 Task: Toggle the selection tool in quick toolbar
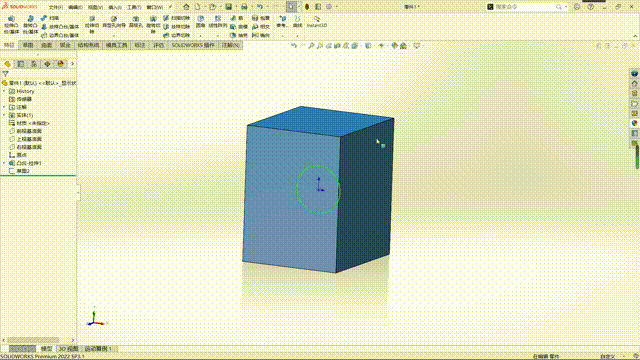[x=291, y=7]
